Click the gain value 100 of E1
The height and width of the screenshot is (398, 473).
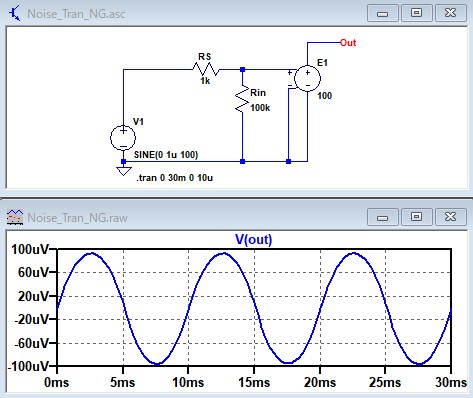(324, 96)
